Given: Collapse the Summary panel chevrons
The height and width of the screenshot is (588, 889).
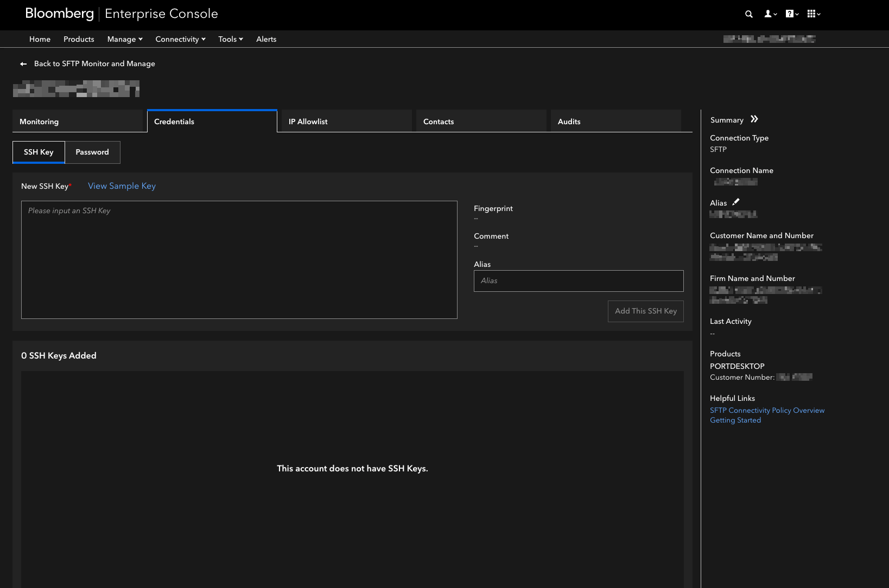Looking at the screenshot, I should pos(754,119).
